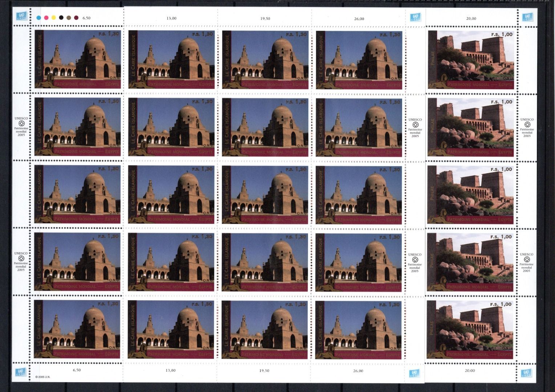Select Le Caire stamp in bottom row, second column
This screenshot has width=555, height=392.
click(170, 330)
